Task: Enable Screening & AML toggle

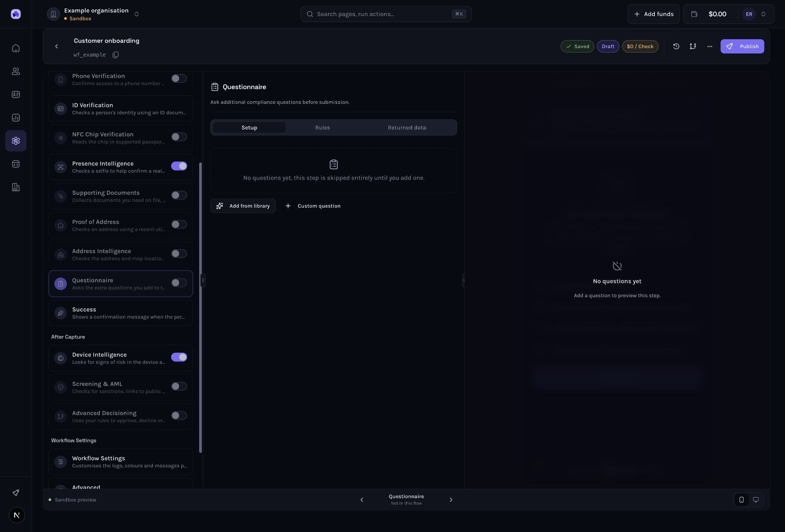Action: [179, 386]
